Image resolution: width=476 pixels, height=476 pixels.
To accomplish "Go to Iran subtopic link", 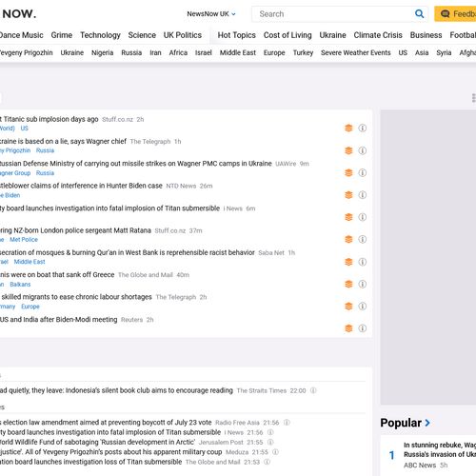I will [155, 52].
